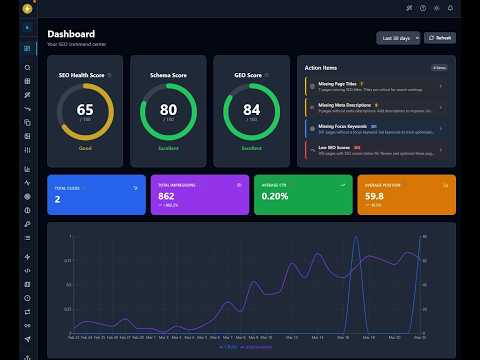Expand chevron on Missing Meta Descriptions row
Viewport: 480px width, 360px height.
pyautogui.click(x=441, y=108)
